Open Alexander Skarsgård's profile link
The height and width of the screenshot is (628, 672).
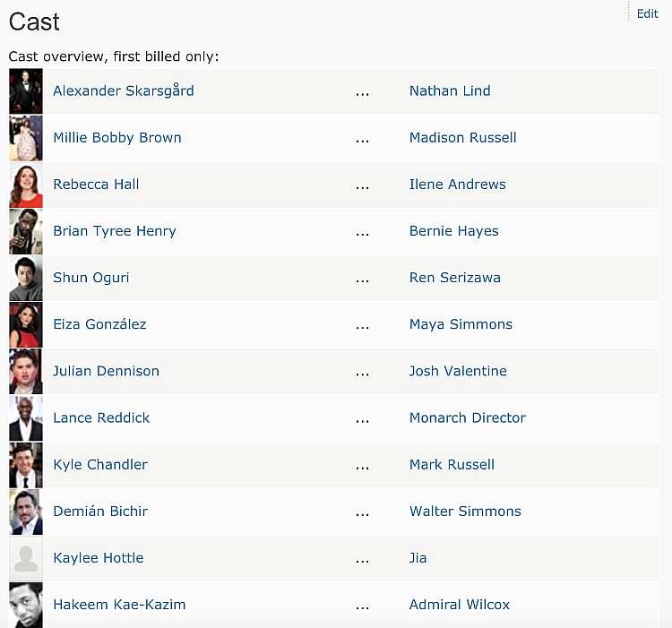tap(123, 90)
